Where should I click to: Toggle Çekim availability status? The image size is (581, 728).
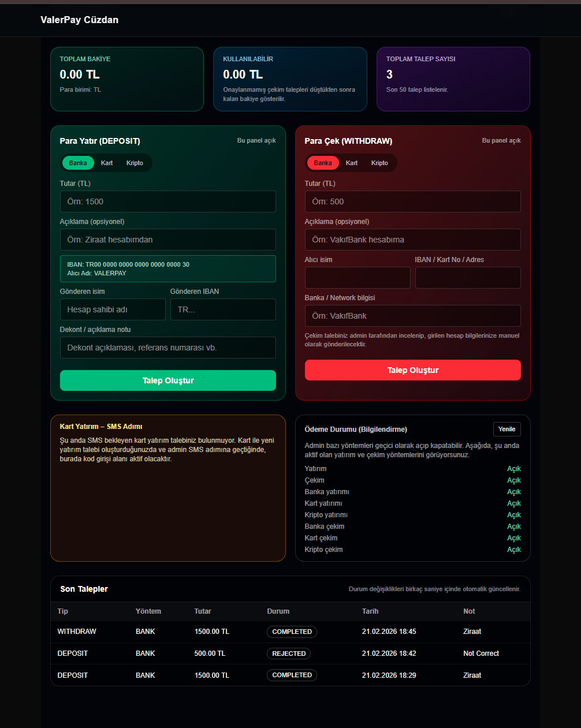513,480
